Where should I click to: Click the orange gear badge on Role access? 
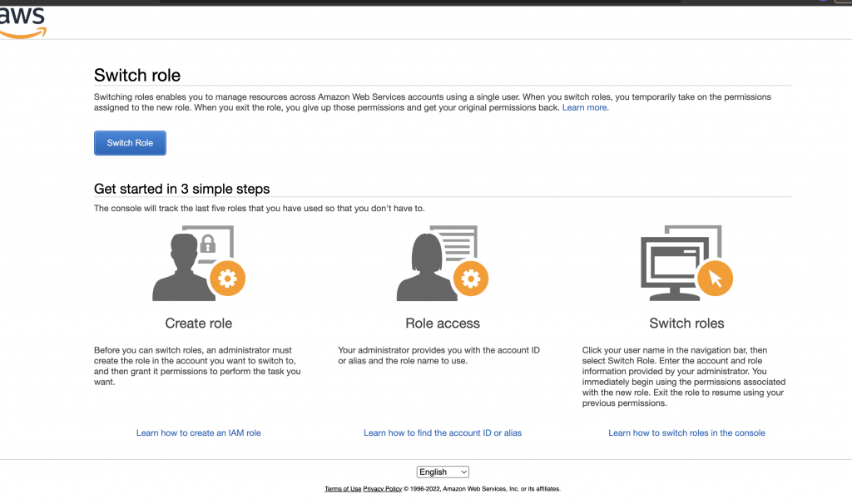(471, 279)
